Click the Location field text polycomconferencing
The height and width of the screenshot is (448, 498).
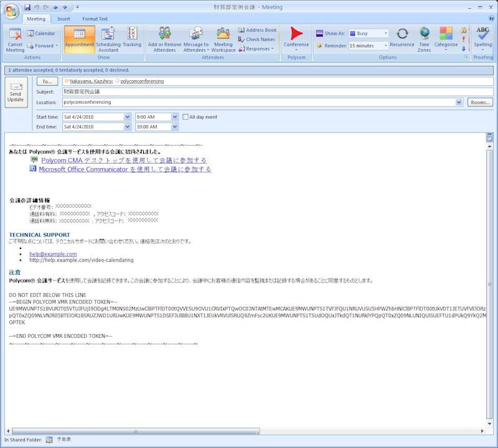pyautogui.click(x=87, y=102)
